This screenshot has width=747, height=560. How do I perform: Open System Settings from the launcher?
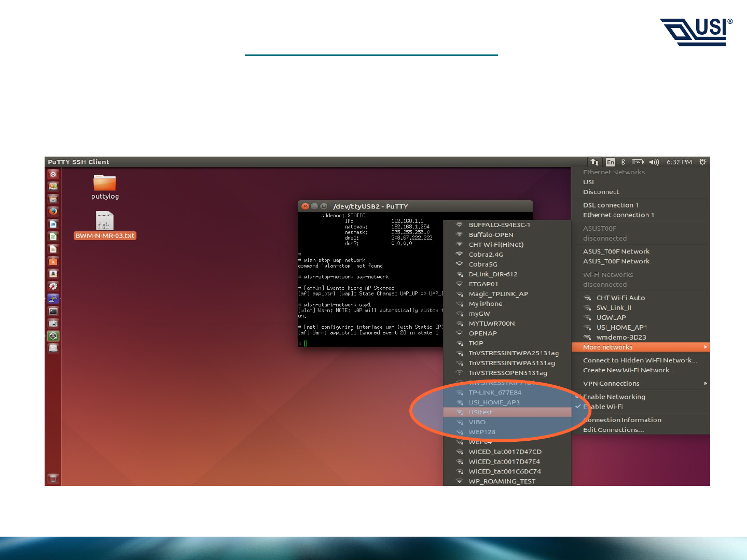53,286
